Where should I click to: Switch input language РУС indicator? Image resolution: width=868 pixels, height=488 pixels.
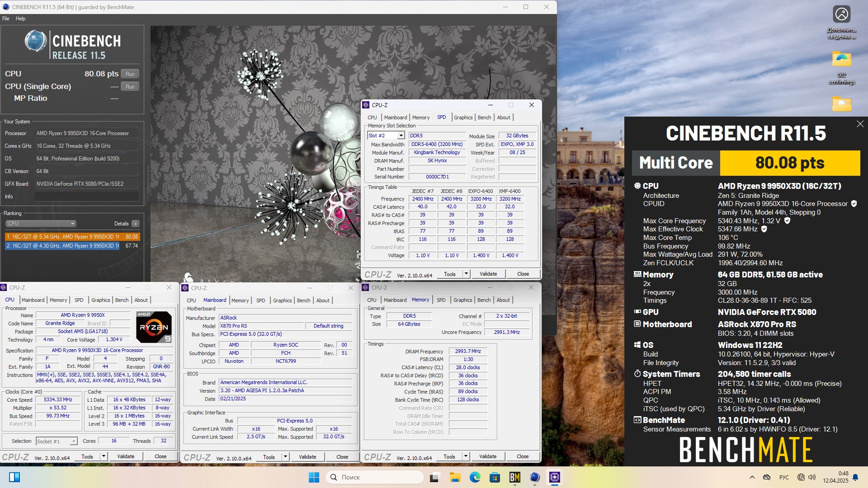784,477
